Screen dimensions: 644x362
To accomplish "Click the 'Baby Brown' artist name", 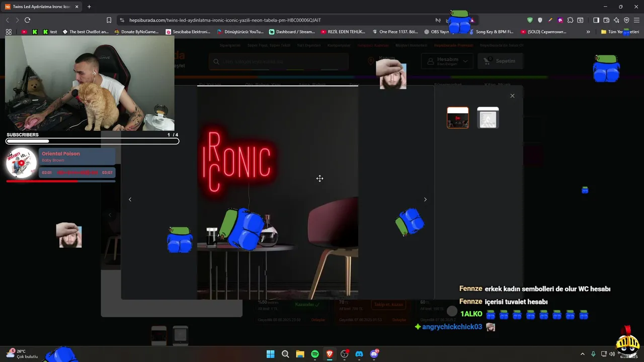I will click(x=53, y=160).
